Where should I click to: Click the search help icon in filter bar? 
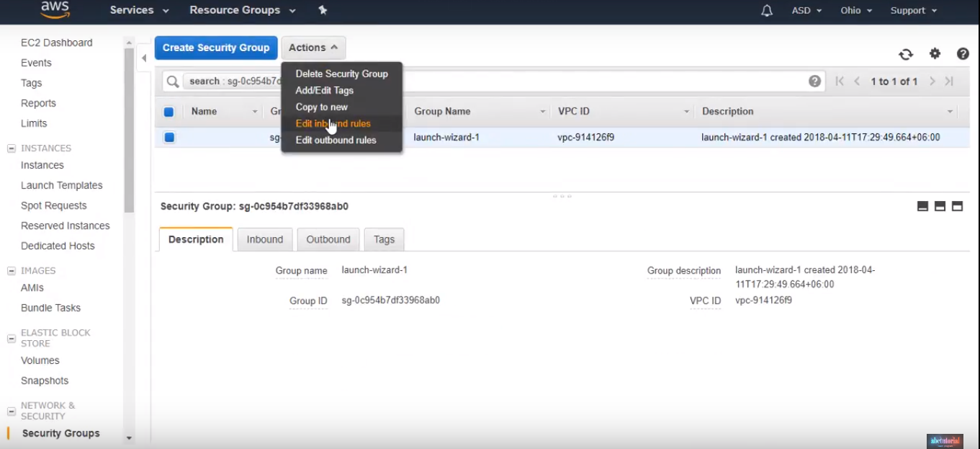coord(814,81)
